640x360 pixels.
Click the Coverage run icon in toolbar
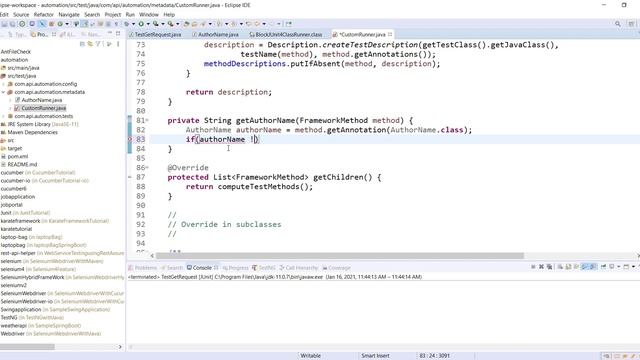156,24
